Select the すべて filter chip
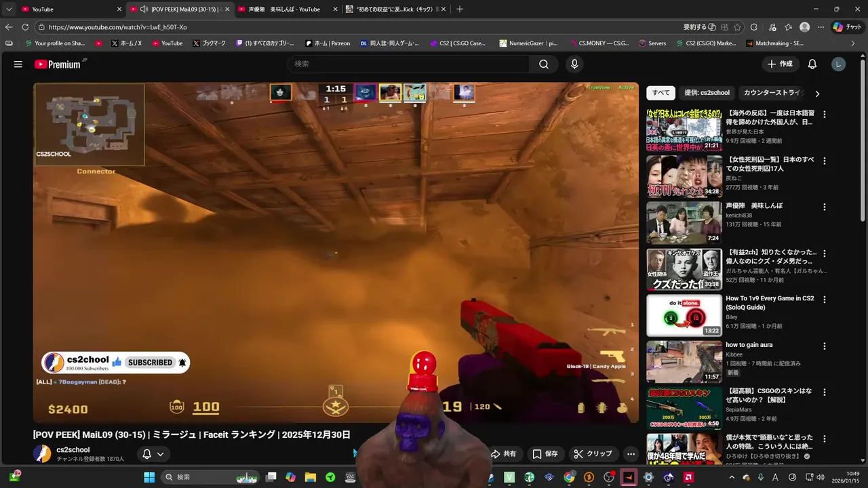868x488 pixels. pyautogui.click(x=661, y=93)
